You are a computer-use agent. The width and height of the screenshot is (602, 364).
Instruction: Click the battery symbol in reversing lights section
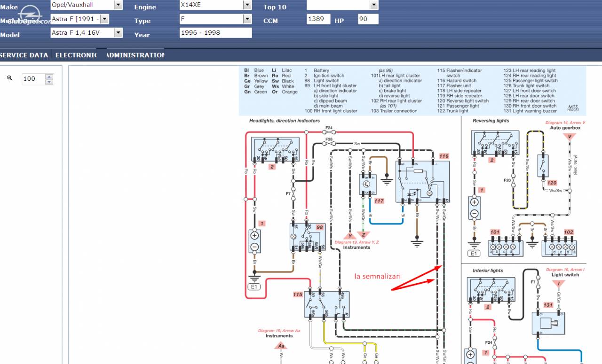475,209
